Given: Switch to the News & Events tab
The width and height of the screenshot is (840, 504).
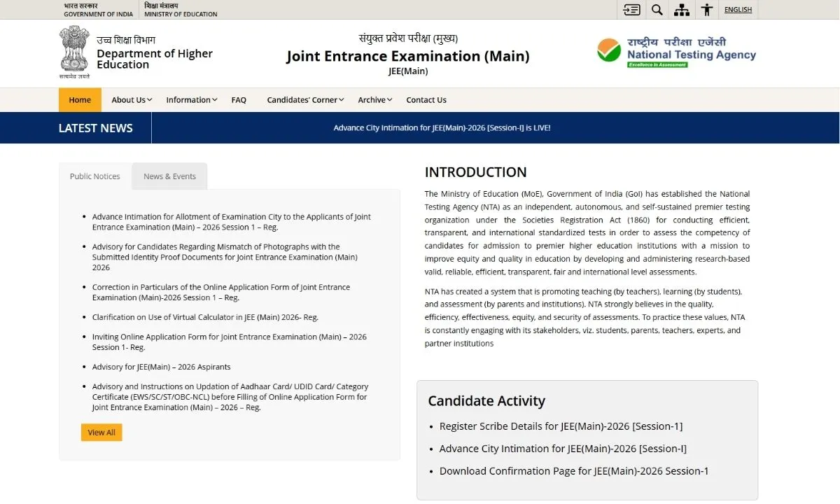Looking at the screenshot, I should (x=169, y=176).
